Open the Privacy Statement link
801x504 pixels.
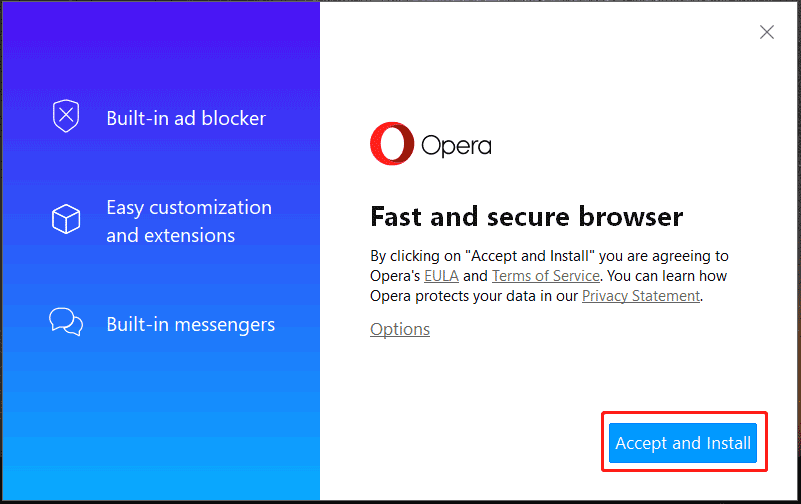coord(641,296)
